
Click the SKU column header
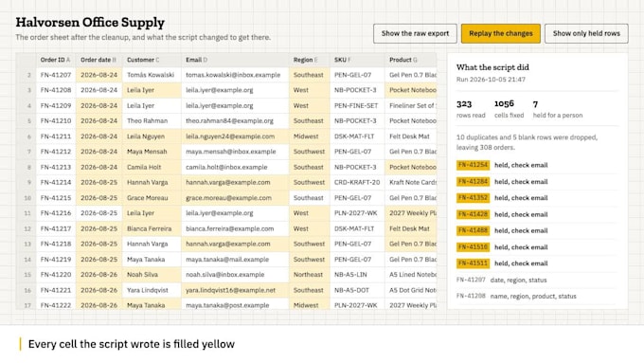(x=357, y=60)
